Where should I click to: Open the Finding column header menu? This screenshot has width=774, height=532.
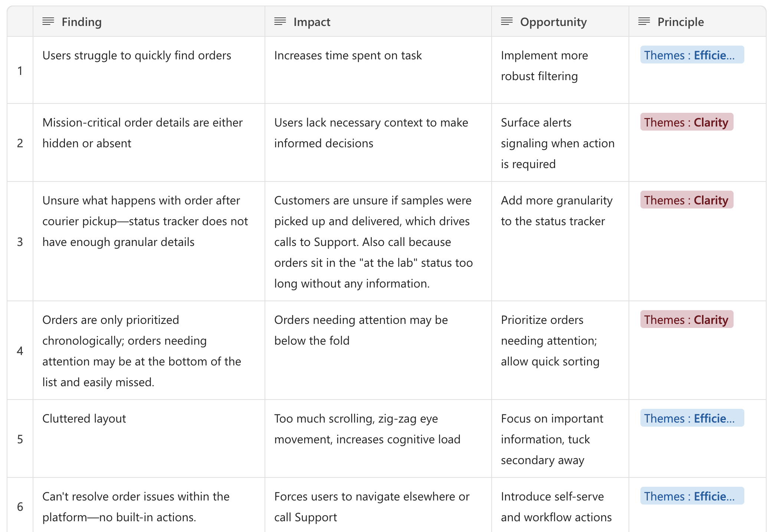[x=149, y=22]
